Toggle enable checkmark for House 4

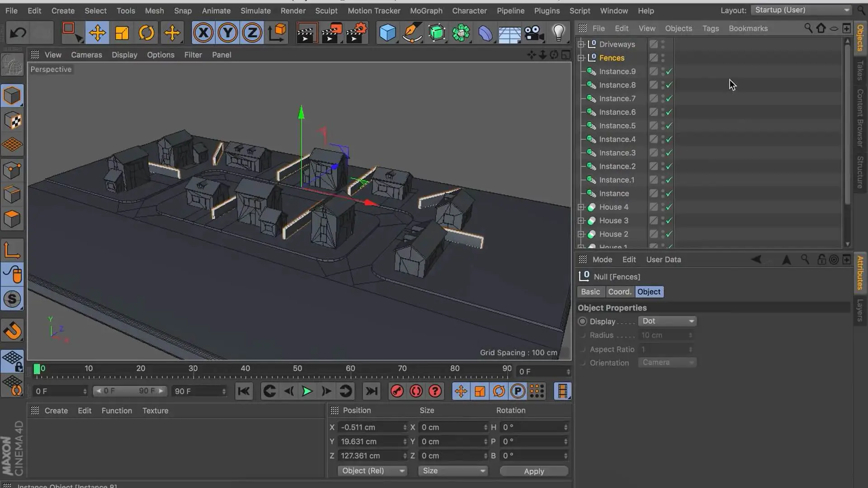tap(669, 207)
